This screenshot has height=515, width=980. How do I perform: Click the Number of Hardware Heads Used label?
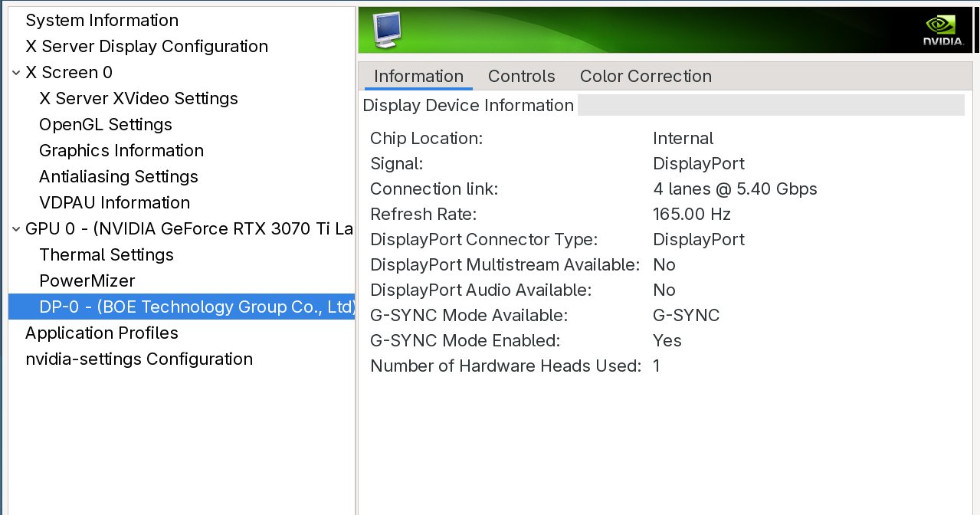[506, 366]
